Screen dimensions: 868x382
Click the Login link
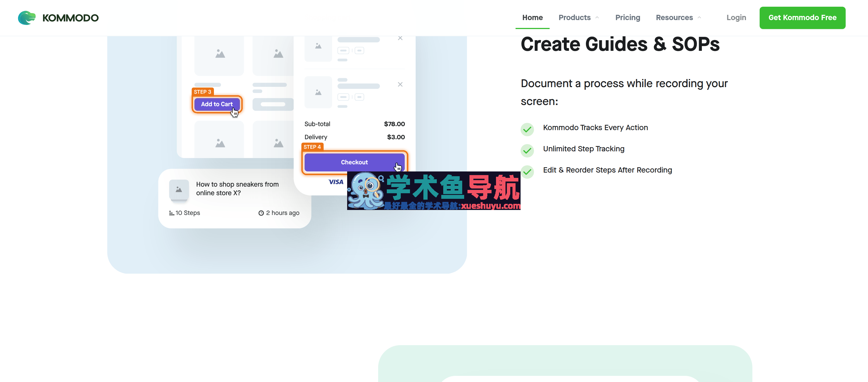tap(736, 18)
